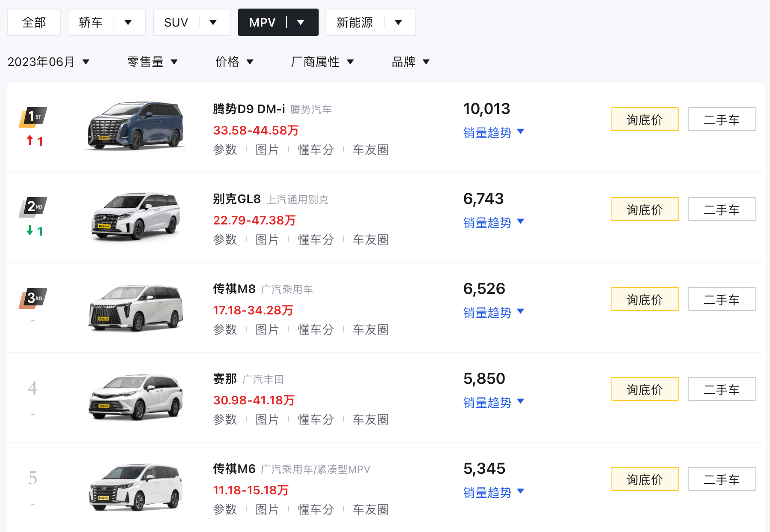Expand 销量趋势 for 赛那
This screenshot has height=532, width=770.
[493, 403]
